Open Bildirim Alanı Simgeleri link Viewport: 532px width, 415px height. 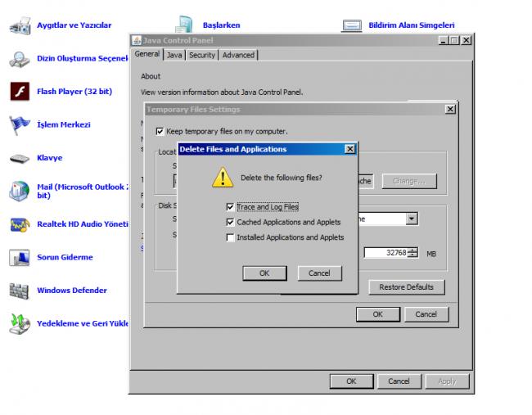pos(412,25)
